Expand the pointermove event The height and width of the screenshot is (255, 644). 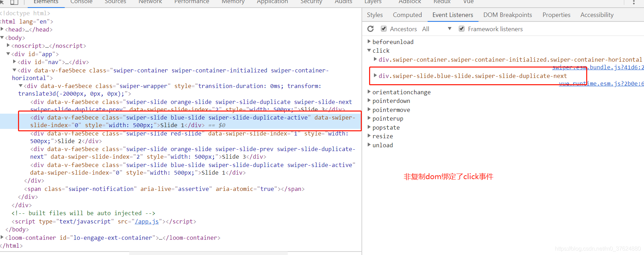click(369, 109)
